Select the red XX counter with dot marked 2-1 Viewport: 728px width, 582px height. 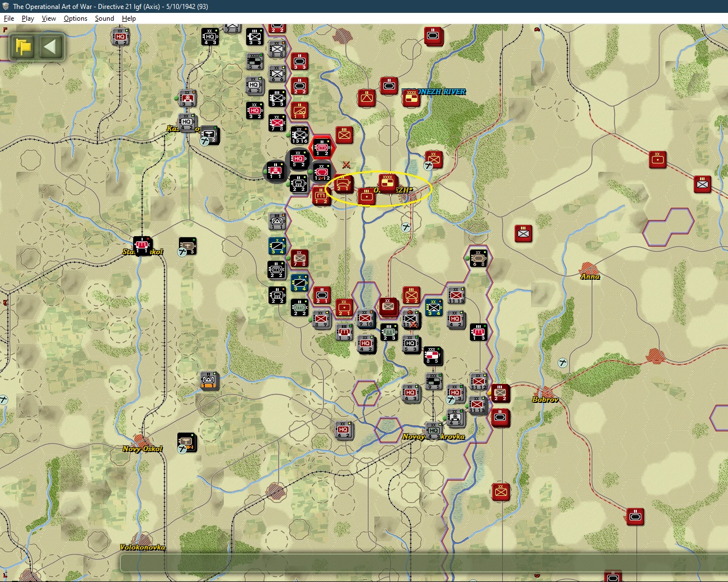pyautogui.click(x=344, y=307)
